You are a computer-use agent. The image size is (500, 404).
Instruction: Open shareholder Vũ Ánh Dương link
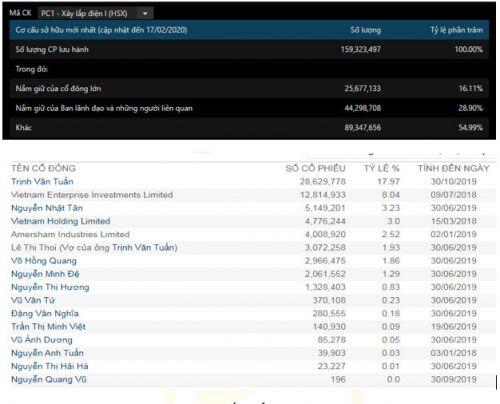[x=42, y=340]
